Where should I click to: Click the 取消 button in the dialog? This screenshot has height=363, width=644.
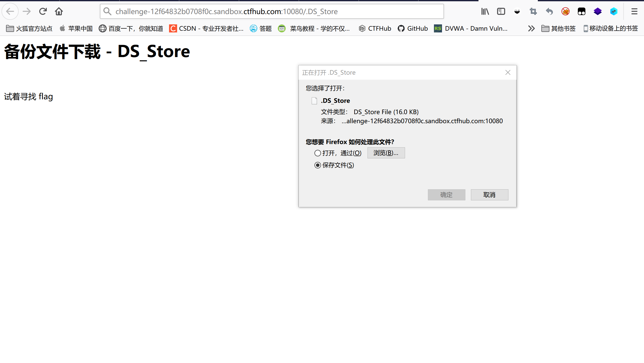coord(489,195)
